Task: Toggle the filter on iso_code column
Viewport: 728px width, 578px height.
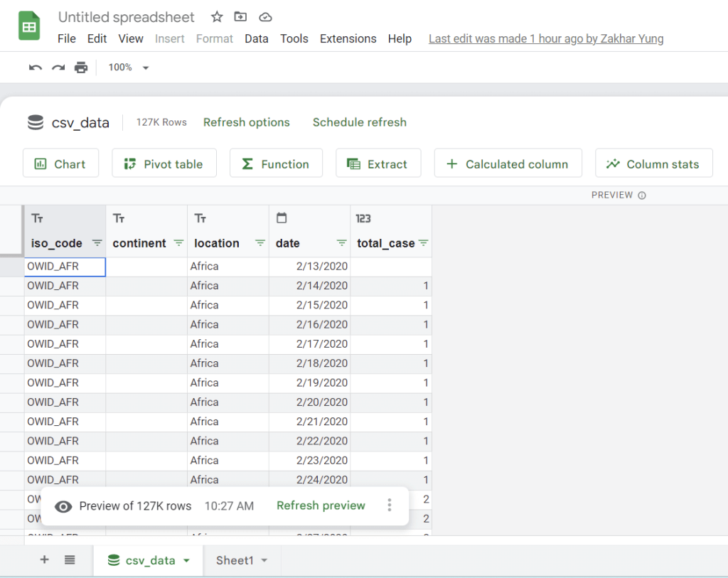Action: coord(97,243)
